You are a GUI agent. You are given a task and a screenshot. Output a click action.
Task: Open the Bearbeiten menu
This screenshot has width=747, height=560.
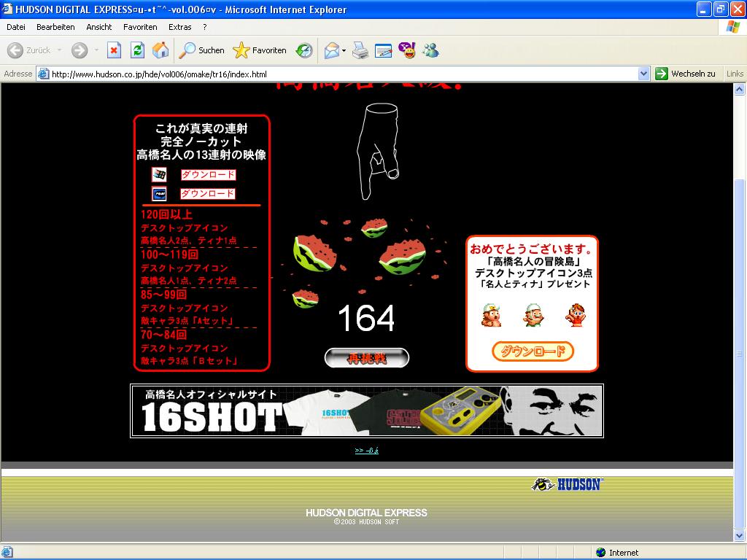55,27
